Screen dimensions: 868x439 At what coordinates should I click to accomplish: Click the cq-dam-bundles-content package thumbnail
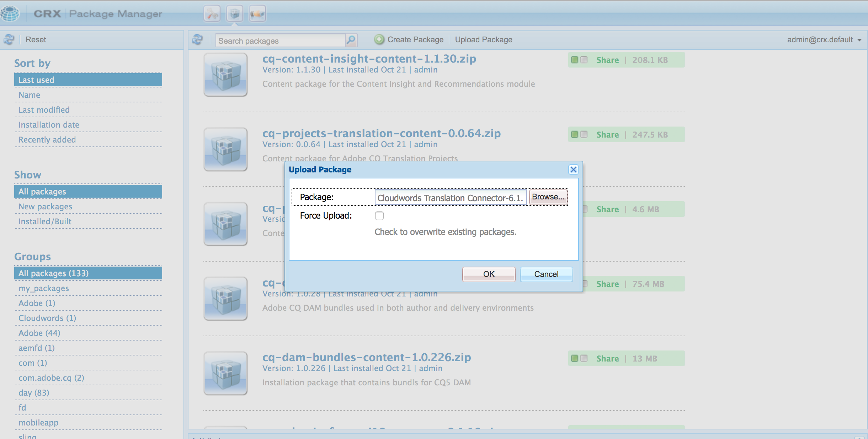pos(225,373)
